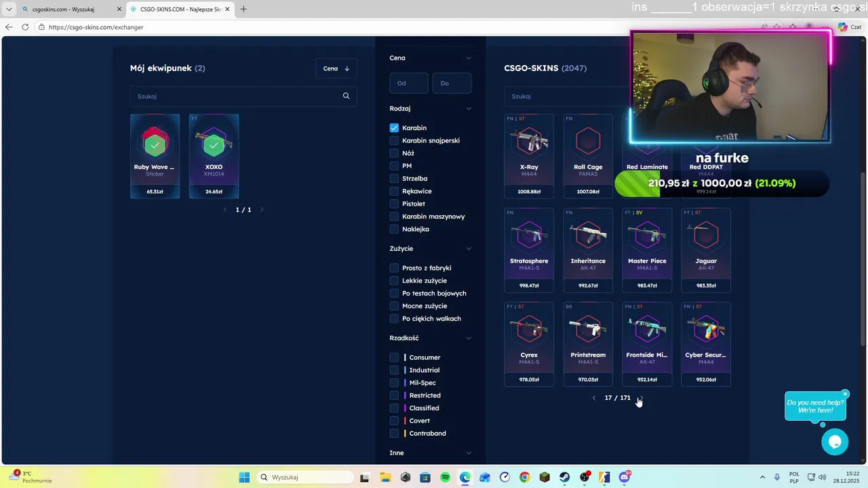This screenshot has height=488, width=868.
Task: Show hidden system tray icons
Action: point(762,477)
